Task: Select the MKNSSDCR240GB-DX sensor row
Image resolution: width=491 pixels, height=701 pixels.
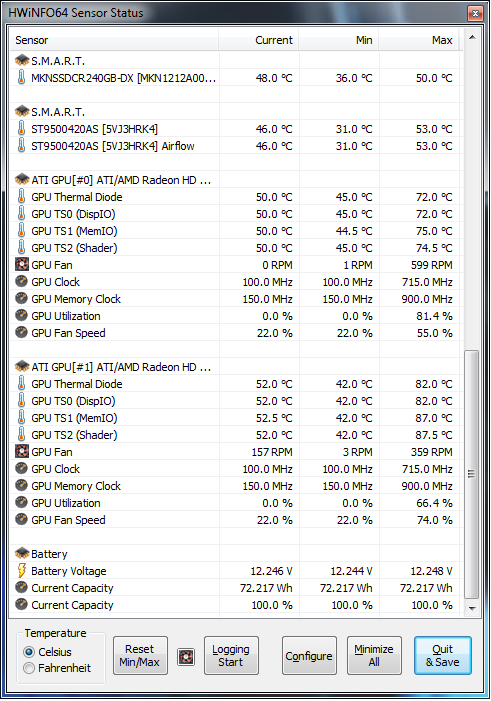Action: pos(234,78)
